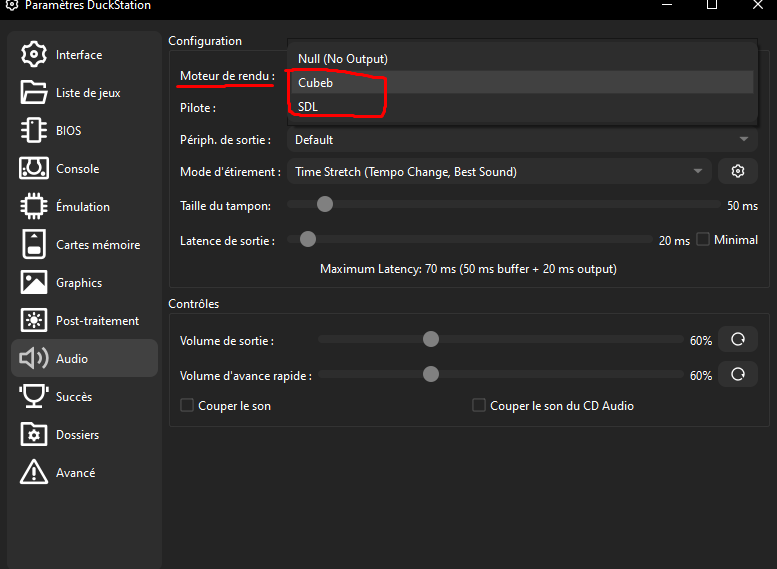Viewport: 777px width, 569px height.
Task: Select the Console icon in the sidebar
Action: point(34,169)
